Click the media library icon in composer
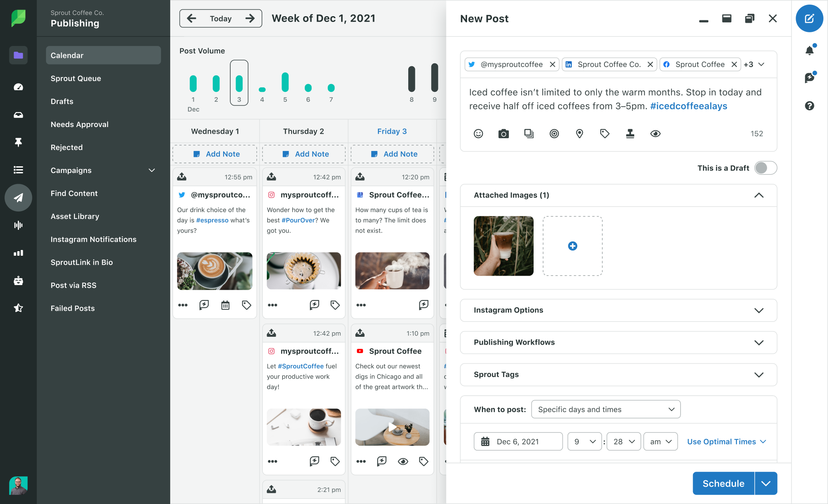The image size is (828, 504). coord(528,133)
